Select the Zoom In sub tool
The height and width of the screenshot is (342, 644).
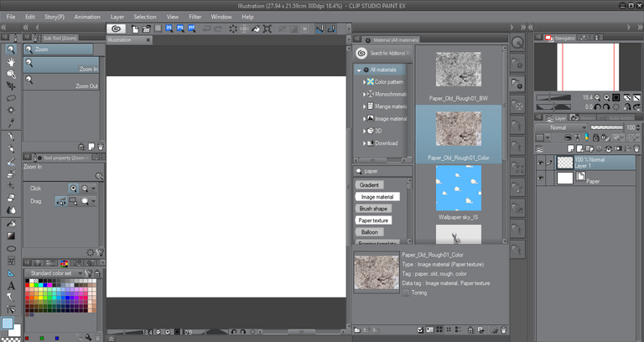[61, 65]
